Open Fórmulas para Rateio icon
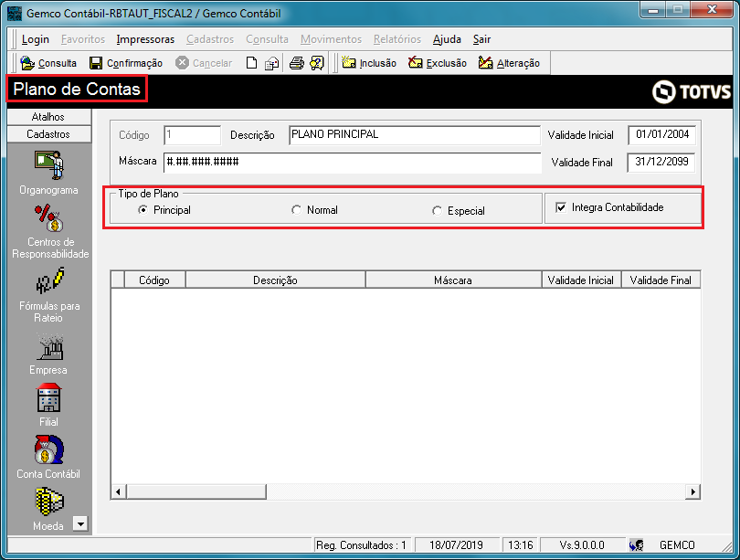 49,280
